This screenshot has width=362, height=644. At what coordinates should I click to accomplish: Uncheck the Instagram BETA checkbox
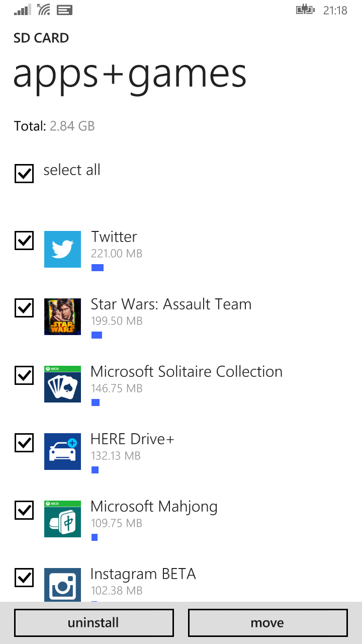click(24, 578)
